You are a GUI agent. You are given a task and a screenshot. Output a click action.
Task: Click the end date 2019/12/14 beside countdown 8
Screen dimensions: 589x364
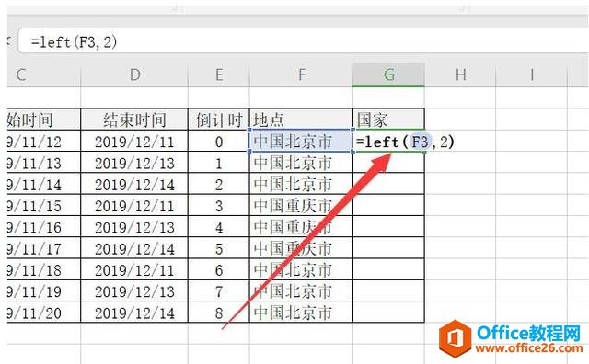(x=134, y=313)
